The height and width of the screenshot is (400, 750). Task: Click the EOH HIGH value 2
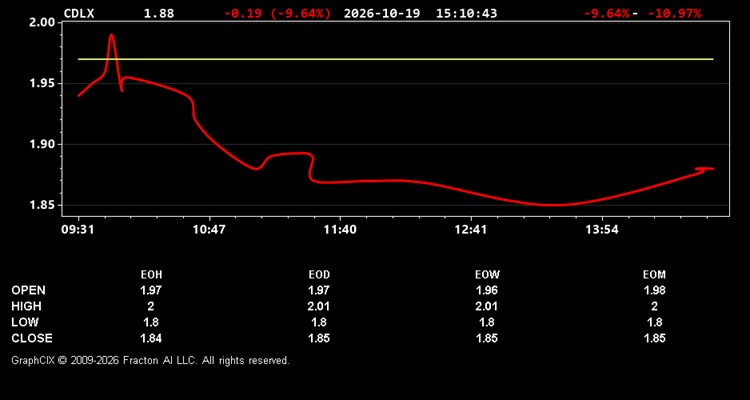(x=151, y=306)
